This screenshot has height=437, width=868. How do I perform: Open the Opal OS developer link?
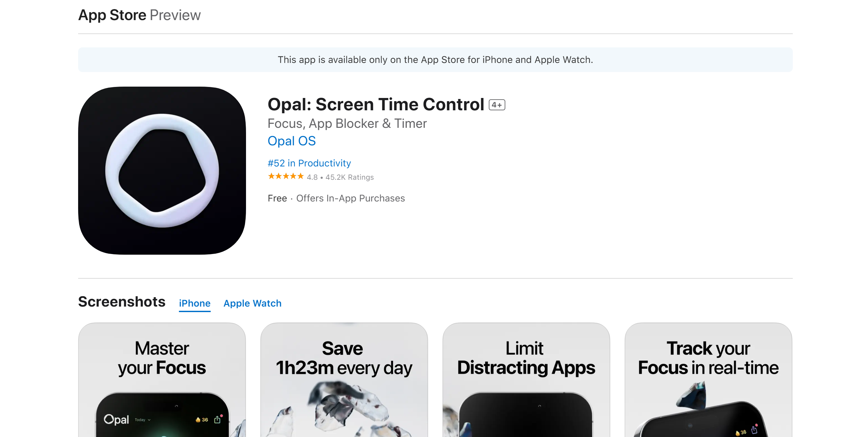coord(291,141)
